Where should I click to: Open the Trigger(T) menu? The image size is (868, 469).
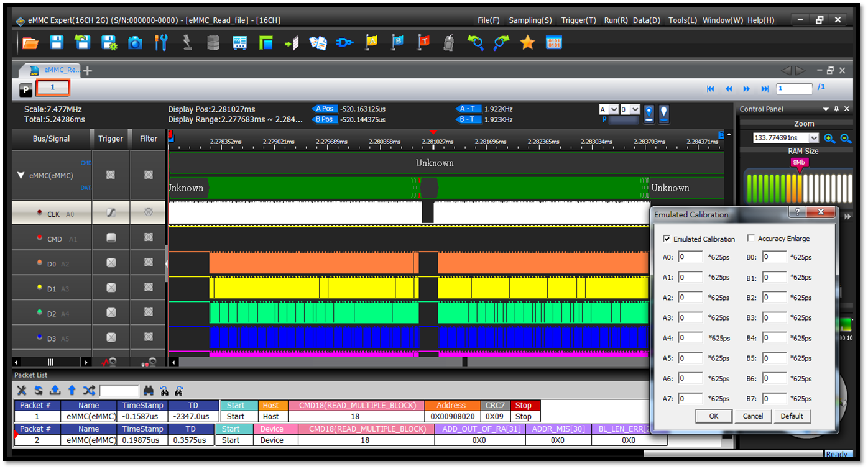pyautogui.click(x=578, y=20)
